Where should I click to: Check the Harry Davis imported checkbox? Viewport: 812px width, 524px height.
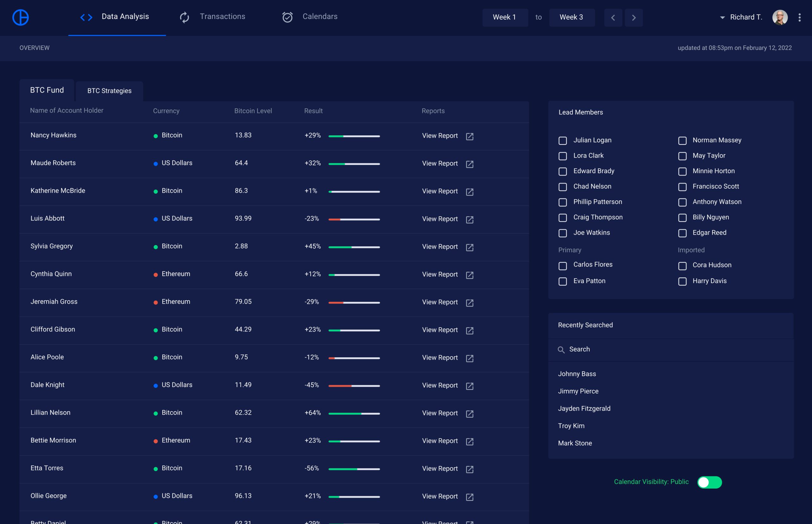pos(682,282)
